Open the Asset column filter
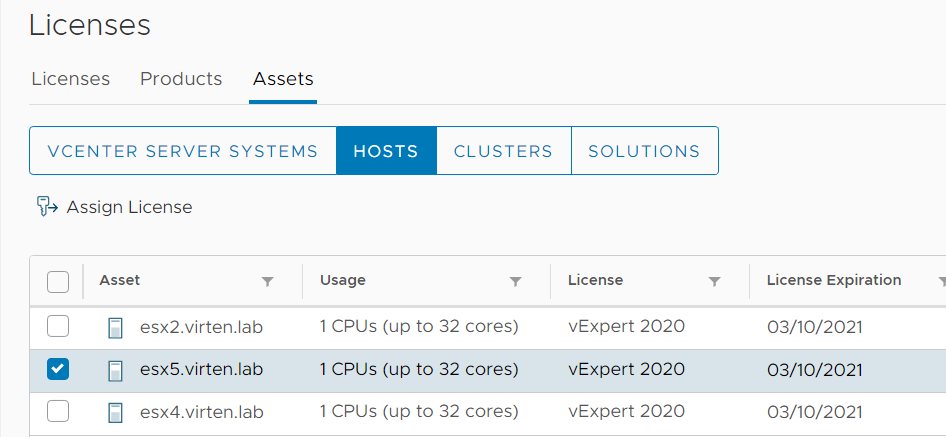This screenshot has height=437, width=946. 267,281
